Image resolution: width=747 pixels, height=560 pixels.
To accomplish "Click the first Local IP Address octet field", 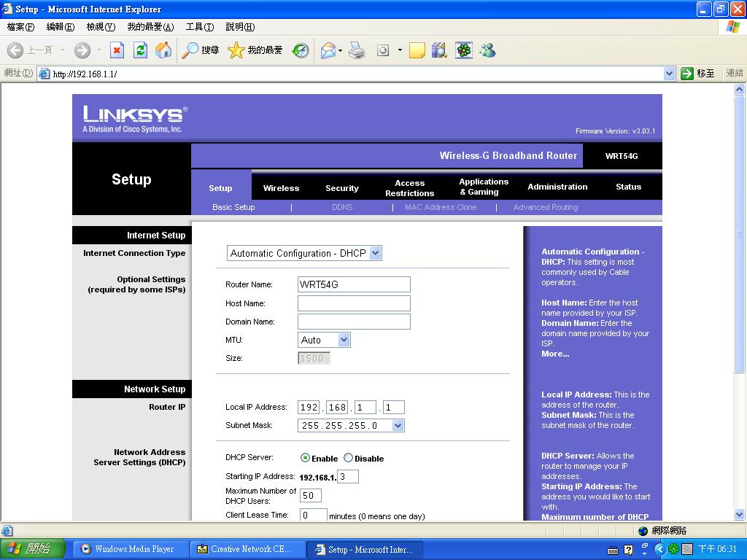I will click(x=309, y=407).
